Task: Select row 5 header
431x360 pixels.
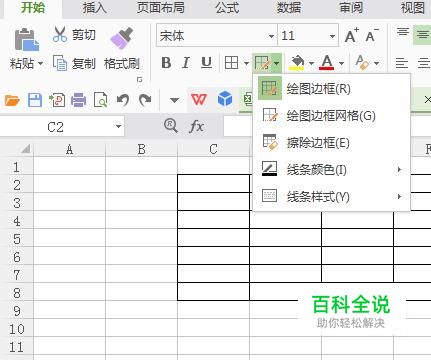Action: (x=17, y=239)
